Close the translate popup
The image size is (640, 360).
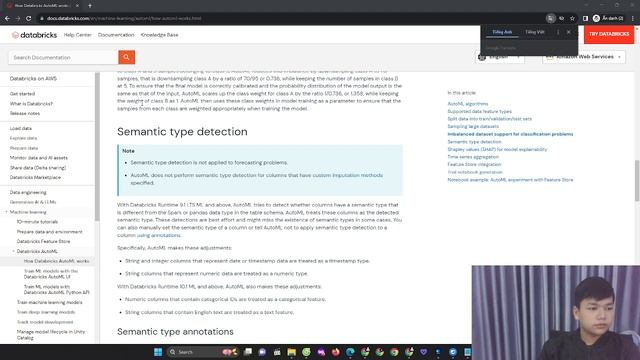tap(569, 32)
